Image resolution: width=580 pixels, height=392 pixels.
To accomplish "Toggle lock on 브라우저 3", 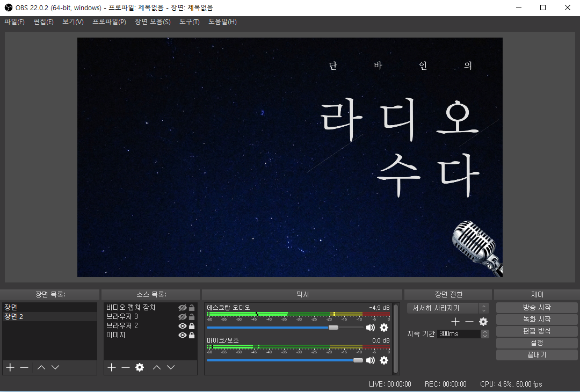I will click(192, 317).
